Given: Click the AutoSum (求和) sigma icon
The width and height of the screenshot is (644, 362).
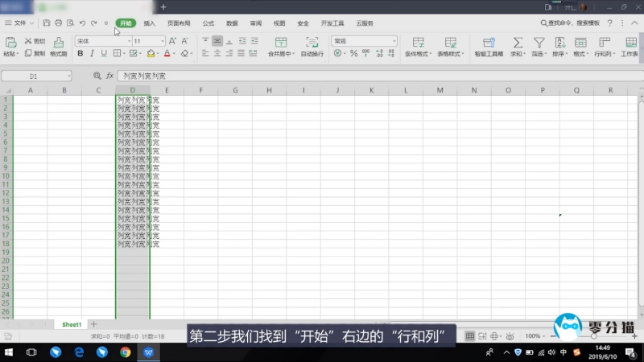Looking at the screenshot, I should tap(518, 42).
